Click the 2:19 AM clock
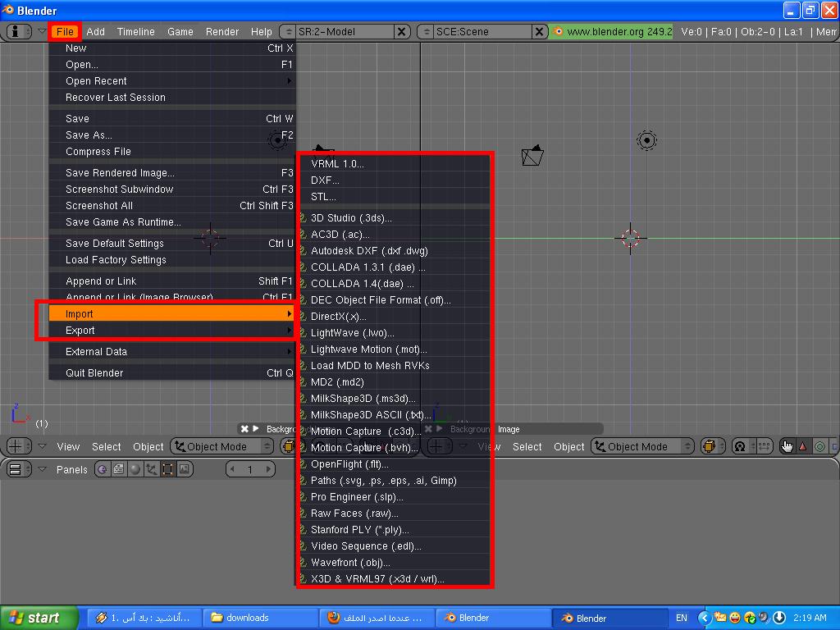The image size is (840, 630). pyautogui.click(x=810, y=618)
